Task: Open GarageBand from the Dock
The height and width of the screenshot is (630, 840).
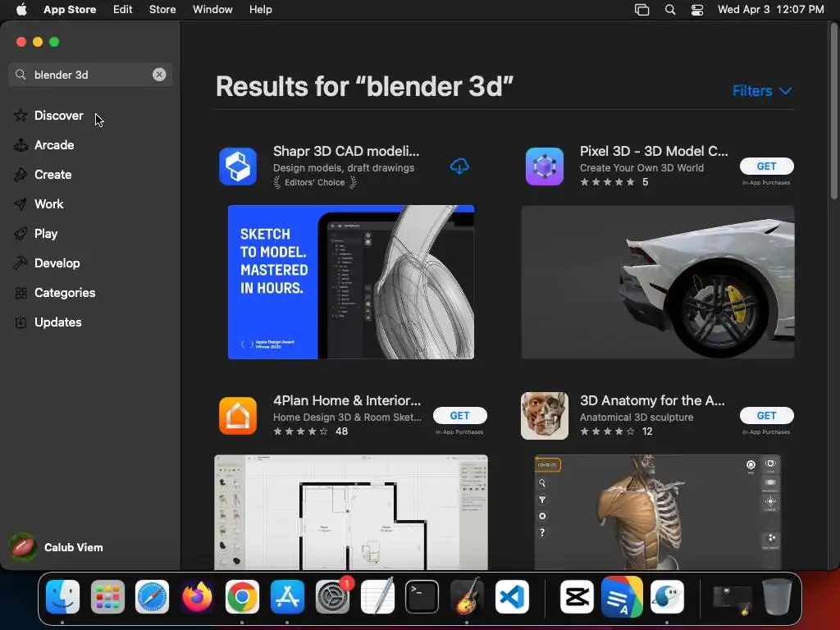Action: (x=467, y=597)
